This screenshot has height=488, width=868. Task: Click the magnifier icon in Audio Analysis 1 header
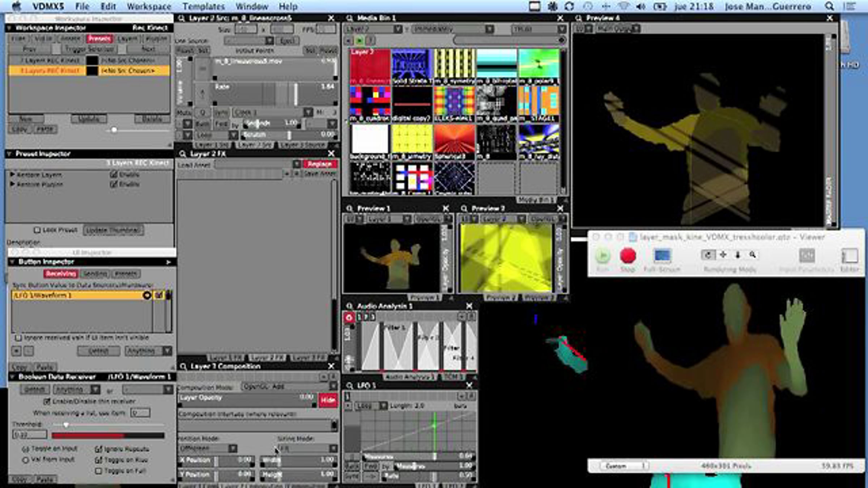tap(349, 306)
